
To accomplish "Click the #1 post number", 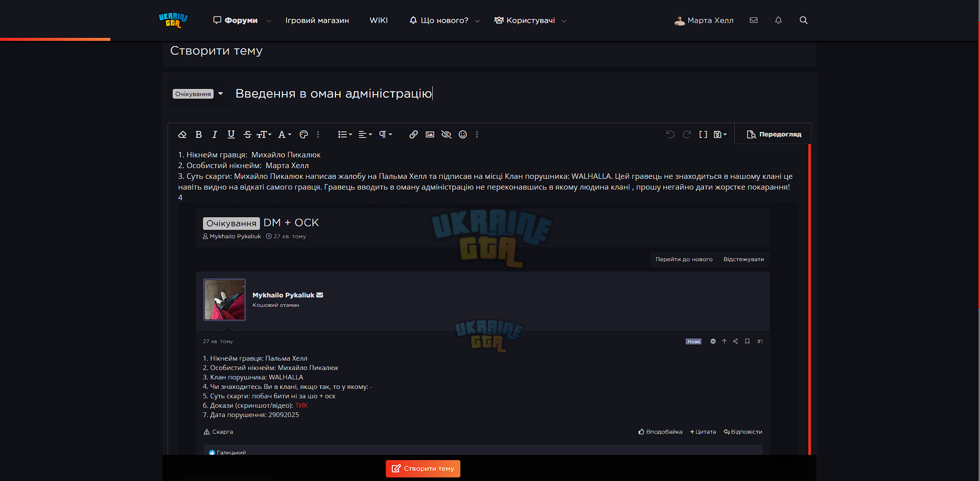I will pos(760,341).
